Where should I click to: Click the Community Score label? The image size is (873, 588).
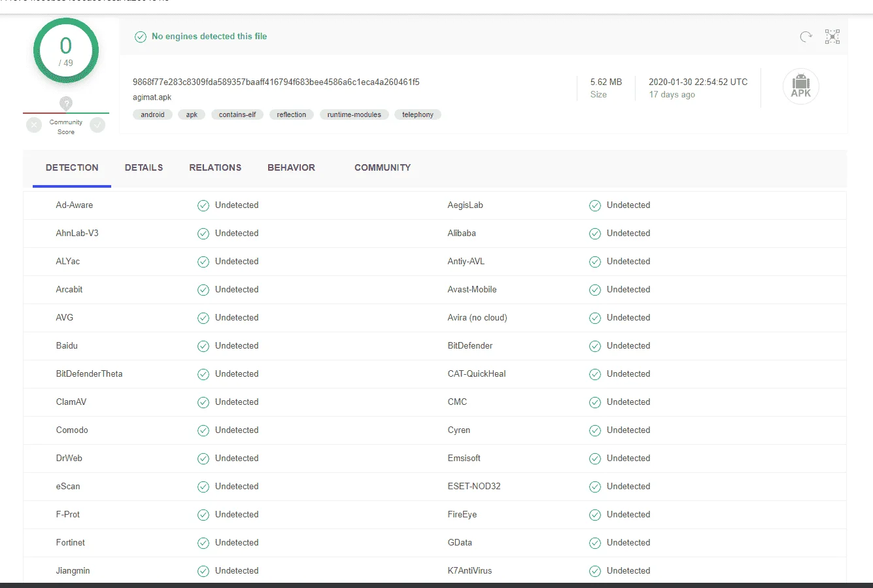[66, 127]
